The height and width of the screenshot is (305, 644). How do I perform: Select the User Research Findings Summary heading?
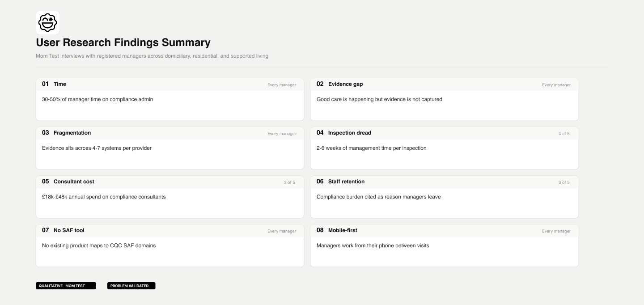click(123, 42)
